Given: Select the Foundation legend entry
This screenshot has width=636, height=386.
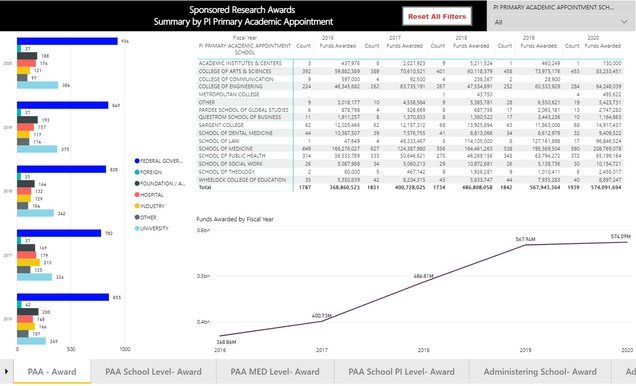Looking at the screenshot, I should (x=160, y=184).
